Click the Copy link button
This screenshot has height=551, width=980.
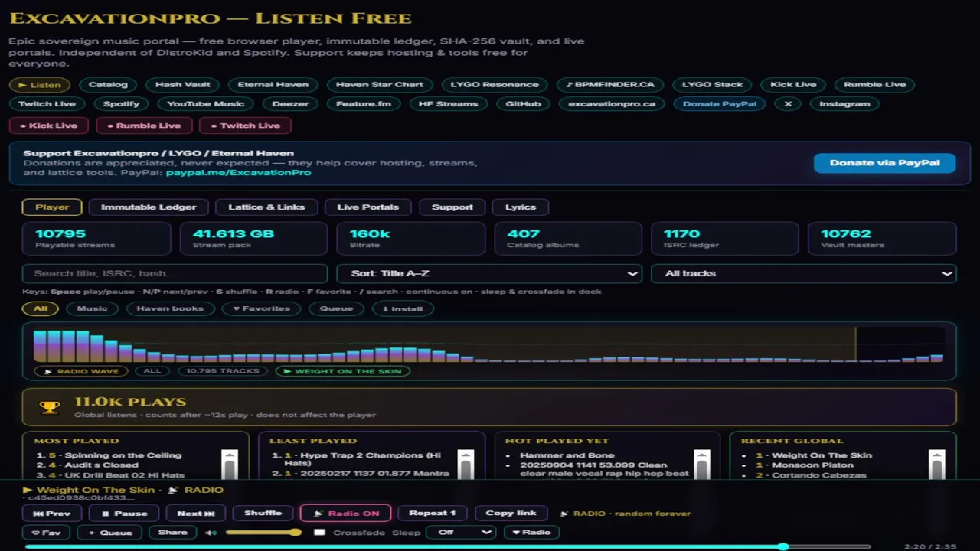(x=511, y=514)
